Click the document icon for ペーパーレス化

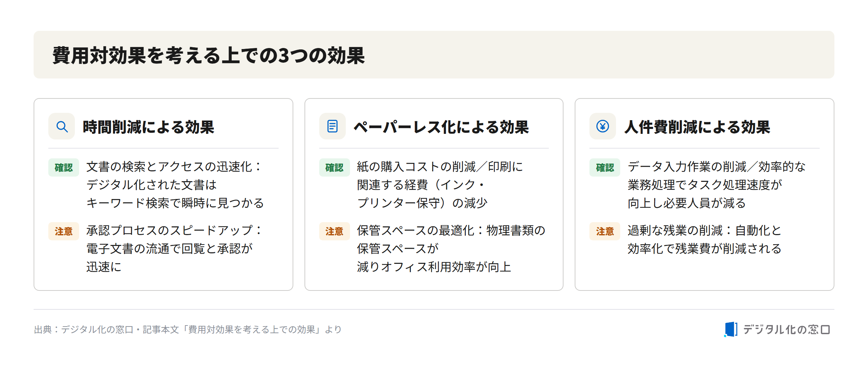pyautogui.click(x=332, y=126)
